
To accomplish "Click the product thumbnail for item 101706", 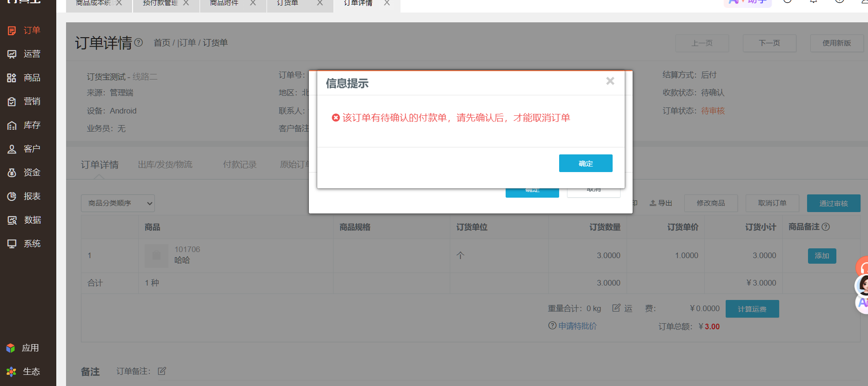I will pos(156,256).
